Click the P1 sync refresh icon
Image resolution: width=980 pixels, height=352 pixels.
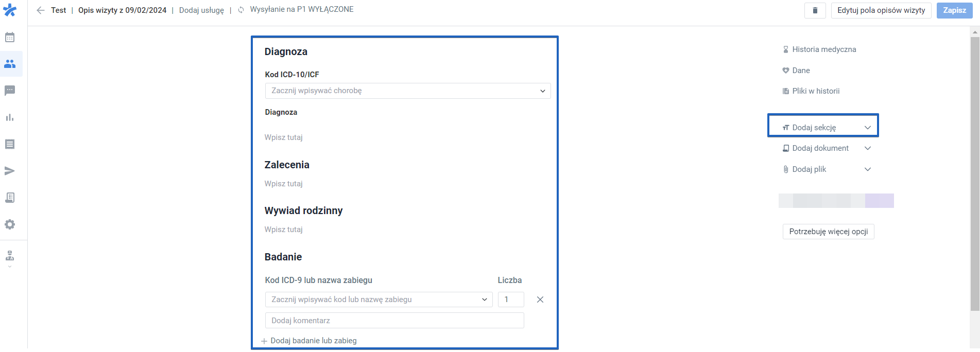[x=241, y=10]
